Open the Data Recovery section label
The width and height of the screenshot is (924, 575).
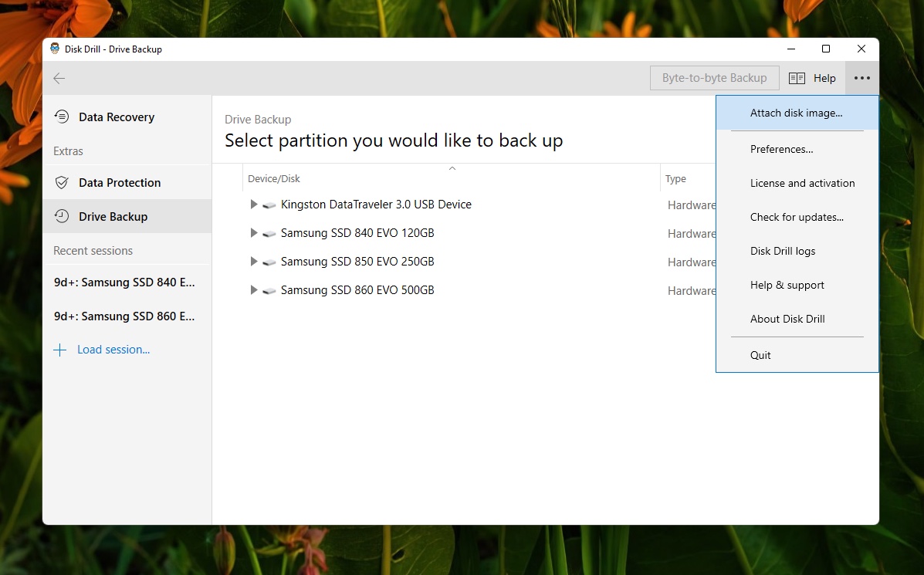tap(117, 117)
